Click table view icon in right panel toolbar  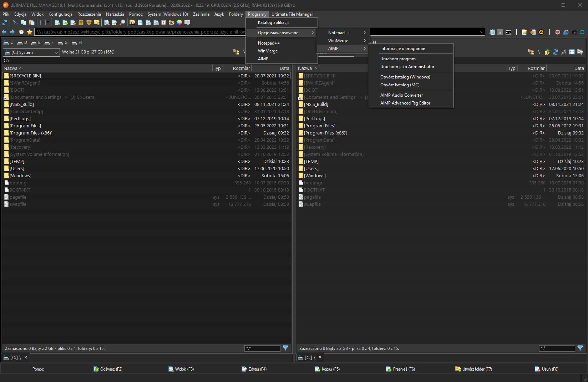click(572, 52)
